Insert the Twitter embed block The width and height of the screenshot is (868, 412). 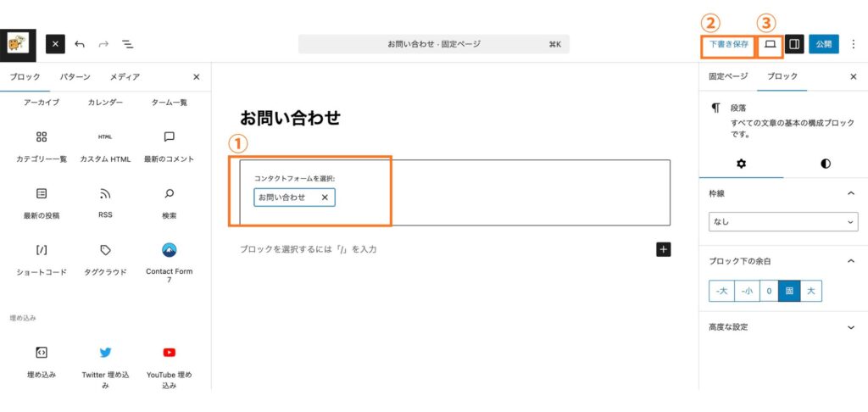point(105,353)
